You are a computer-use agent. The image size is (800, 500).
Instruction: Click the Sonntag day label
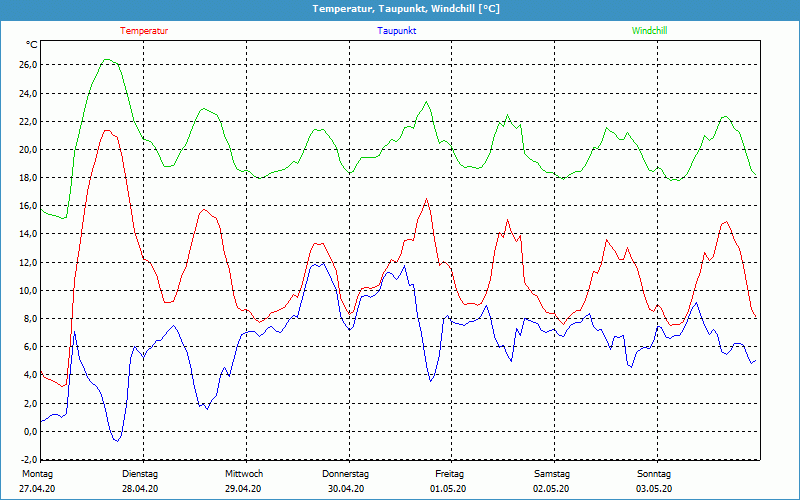pyautogui.click(x=654, y=474)
